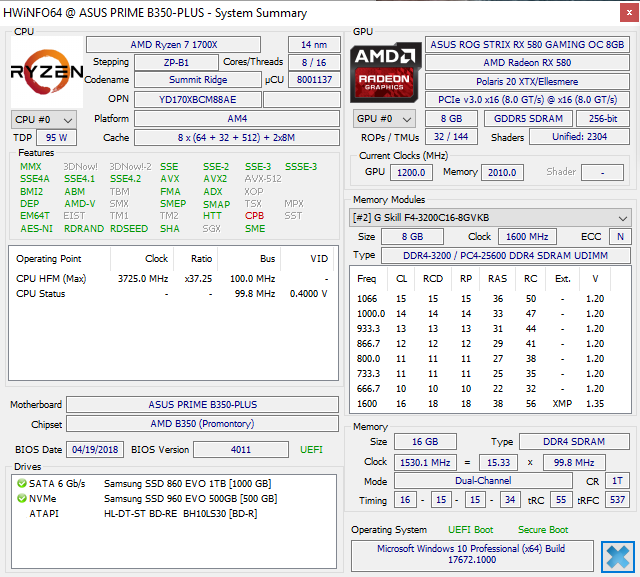Click the 14 nm process field

(x=314, y=44)
